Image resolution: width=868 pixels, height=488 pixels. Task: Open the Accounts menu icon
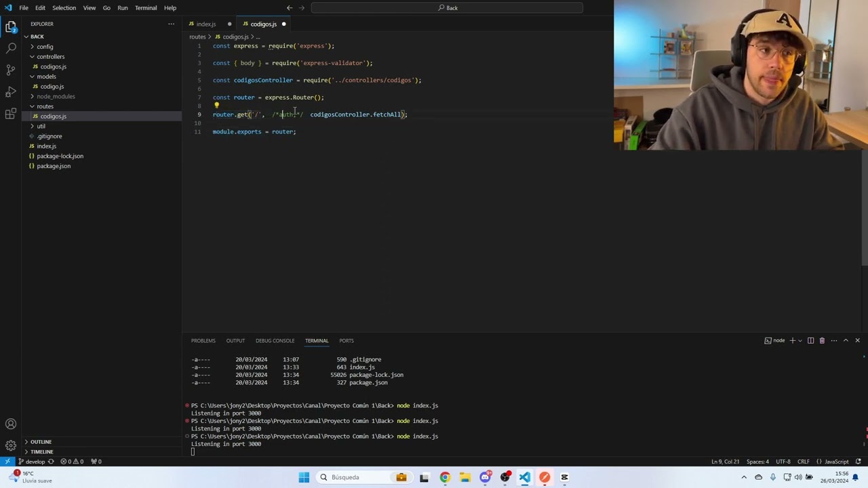11,424
